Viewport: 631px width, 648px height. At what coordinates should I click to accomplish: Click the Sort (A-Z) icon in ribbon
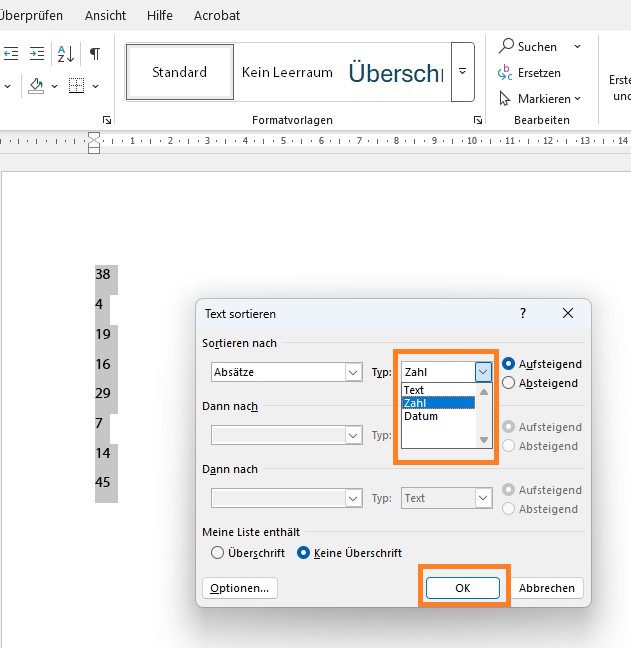(x=65, y=53)
